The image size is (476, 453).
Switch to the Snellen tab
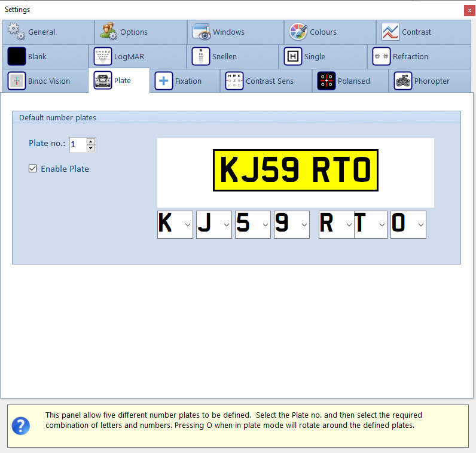(x=224, y=56)
